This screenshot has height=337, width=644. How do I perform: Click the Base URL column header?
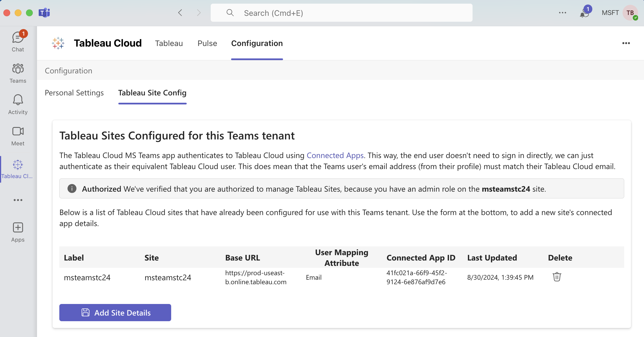[x=243, y=258]
